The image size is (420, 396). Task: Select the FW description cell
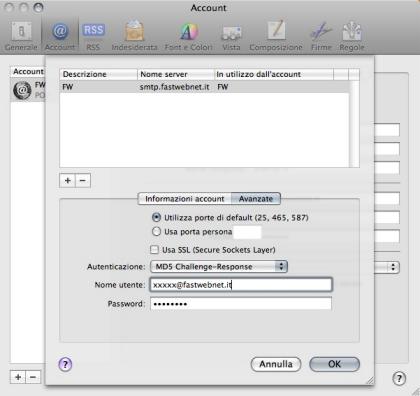click(x=68, y=87)
